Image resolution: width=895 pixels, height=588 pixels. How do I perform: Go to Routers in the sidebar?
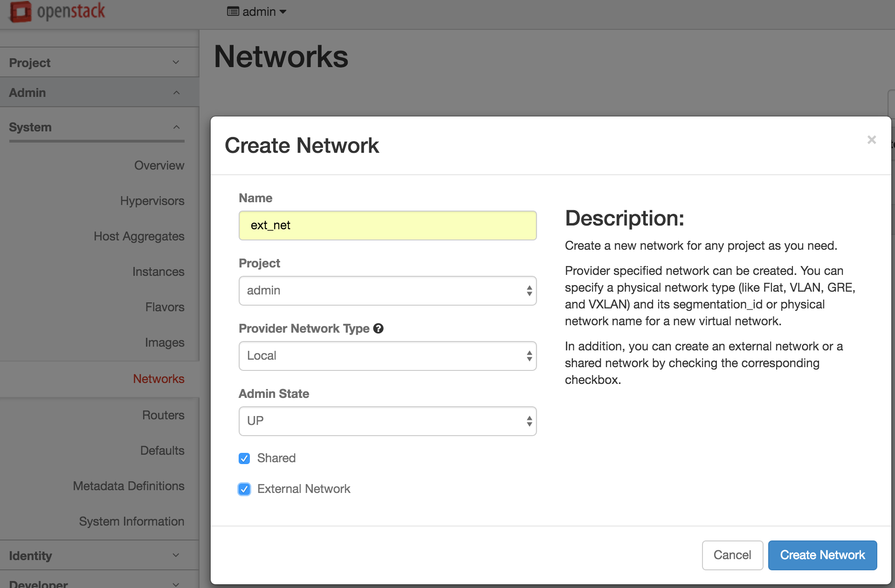(x=163, y=415)
